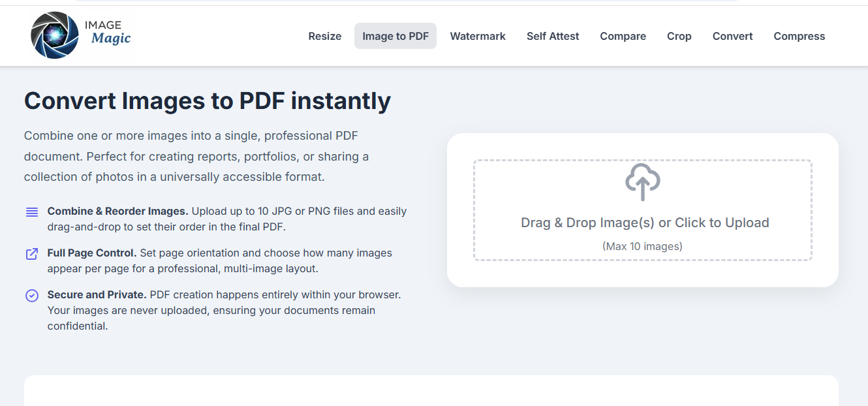Open the Compress tool
Image resolution: width=868 pixels, height=406 pixels.
(x=799, y=36)
